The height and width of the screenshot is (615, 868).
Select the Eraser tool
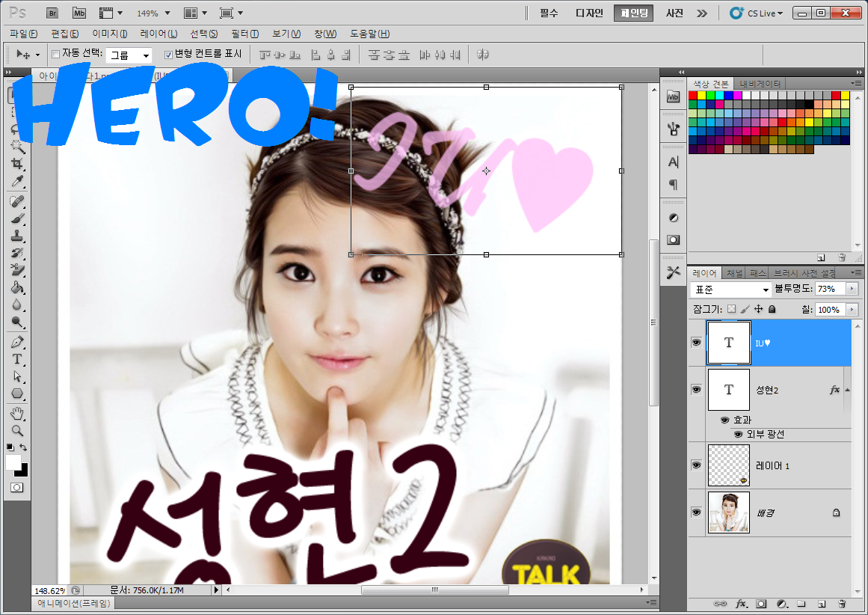point(17,270)
